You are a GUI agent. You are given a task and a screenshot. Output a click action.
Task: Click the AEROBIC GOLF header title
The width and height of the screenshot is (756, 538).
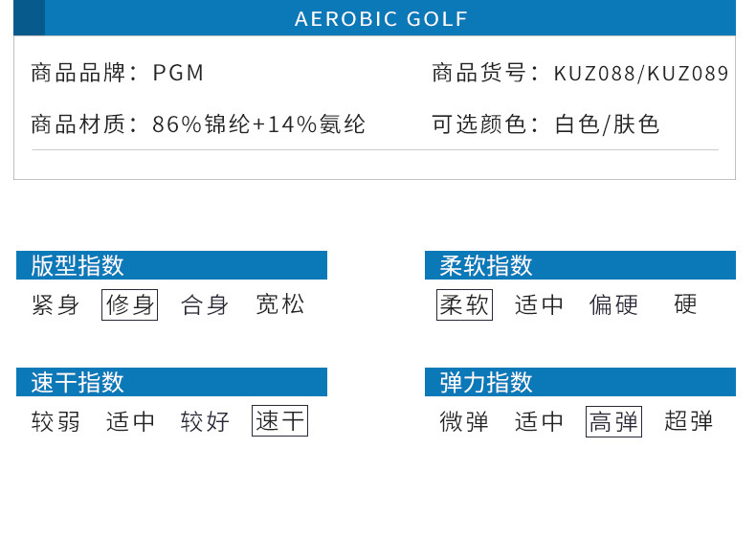pos(381,19)
